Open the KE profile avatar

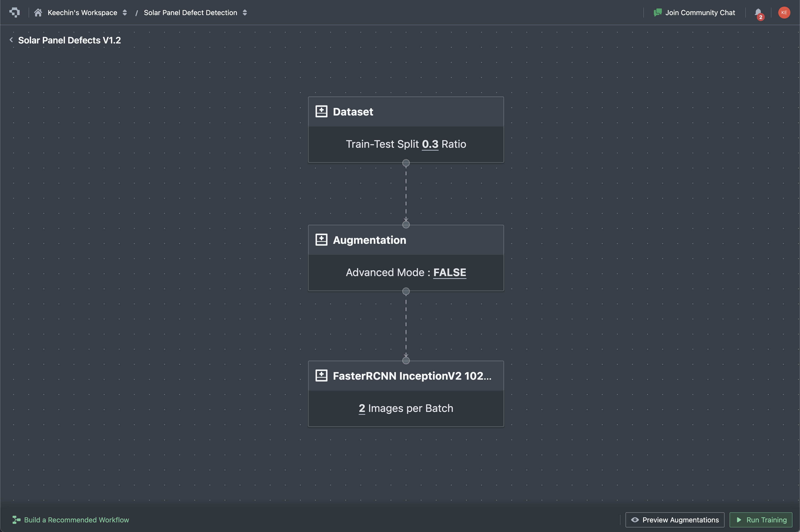(x=784, y=12)
